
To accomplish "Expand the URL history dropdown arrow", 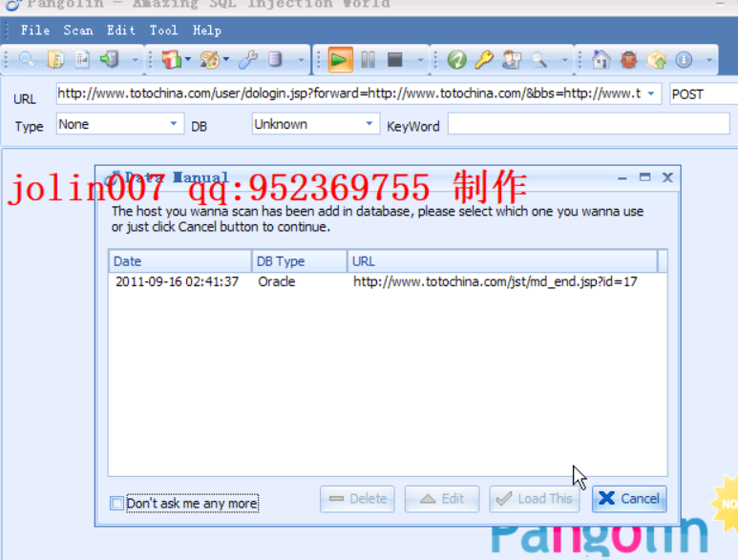I will coord(651,93).
